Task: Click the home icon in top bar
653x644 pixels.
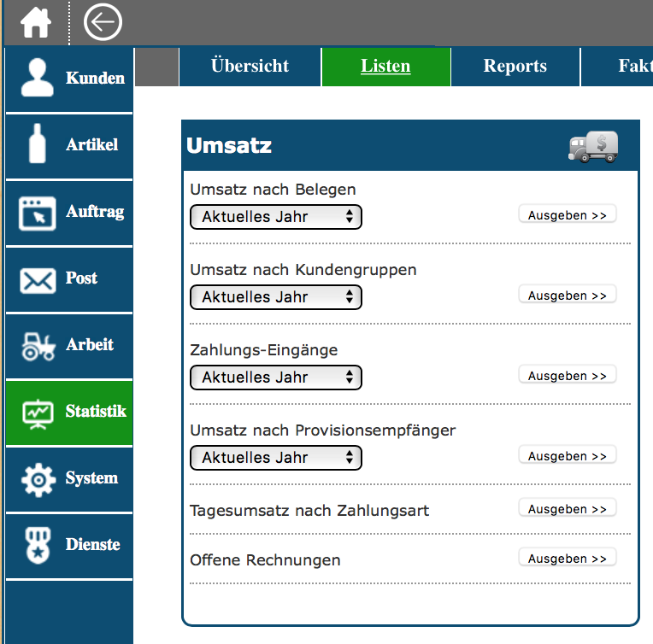Action: (36, 23)
